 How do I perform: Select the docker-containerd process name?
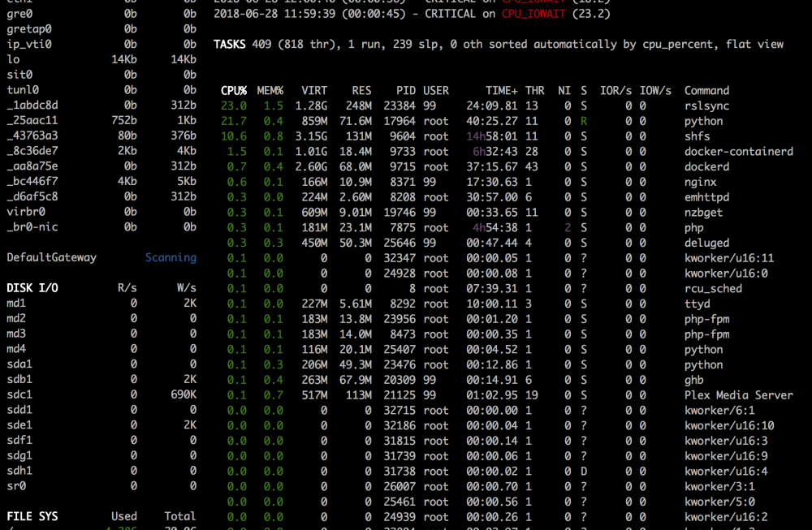point(738,152)
